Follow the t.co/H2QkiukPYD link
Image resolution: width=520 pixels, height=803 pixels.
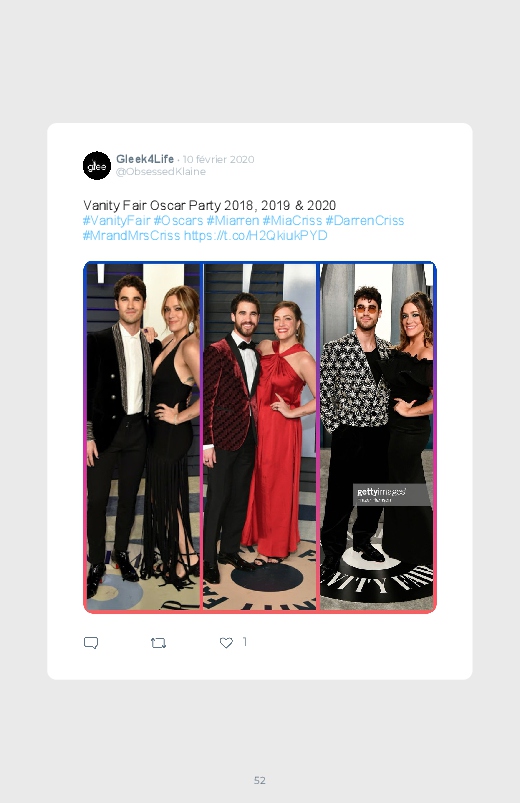coord(256,236)
